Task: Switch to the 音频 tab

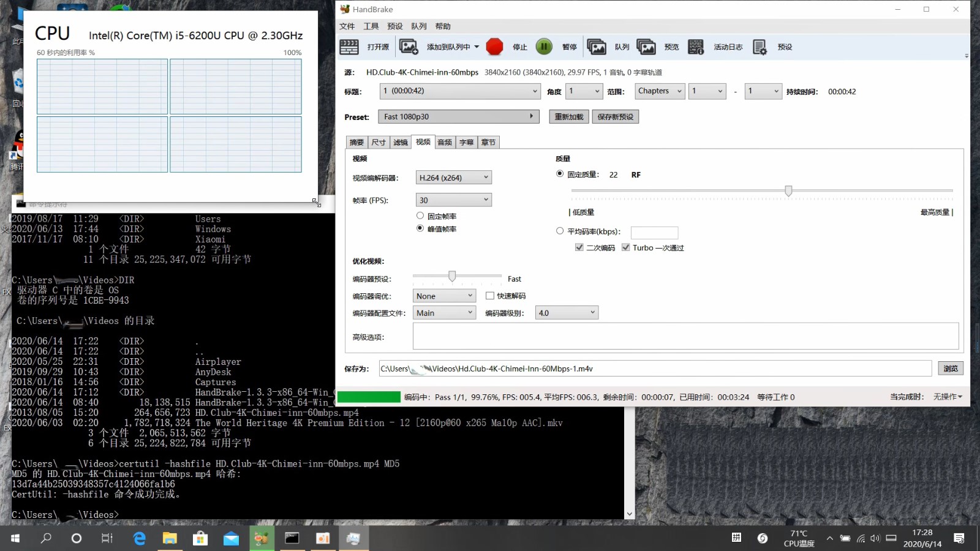Action: click(445, 142)
